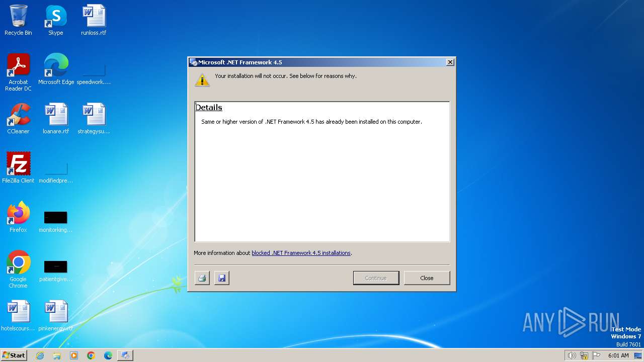Open Firefox desktop shortcut
The image size is (644, 362).
coord(18,217)
